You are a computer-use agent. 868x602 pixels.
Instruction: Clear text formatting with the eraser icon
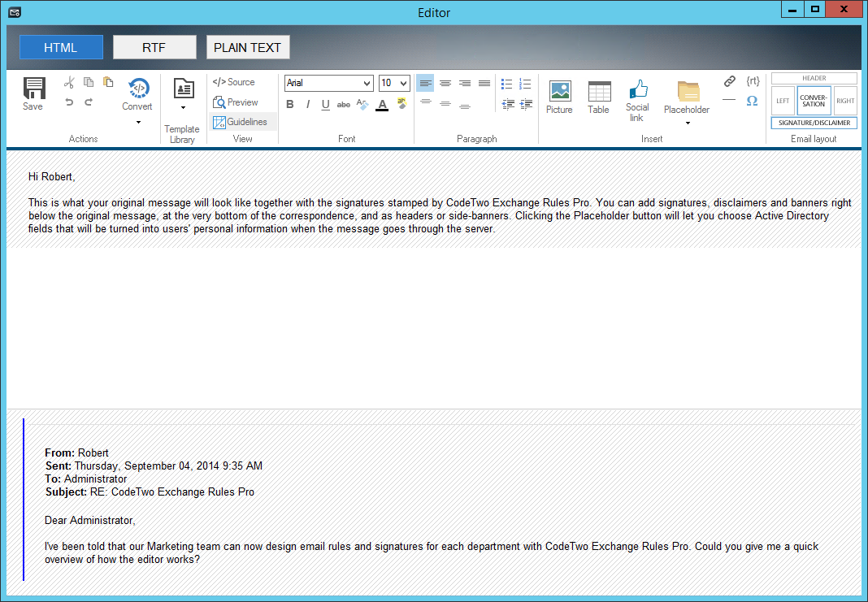pyautogui.click(x=362, y=104)
